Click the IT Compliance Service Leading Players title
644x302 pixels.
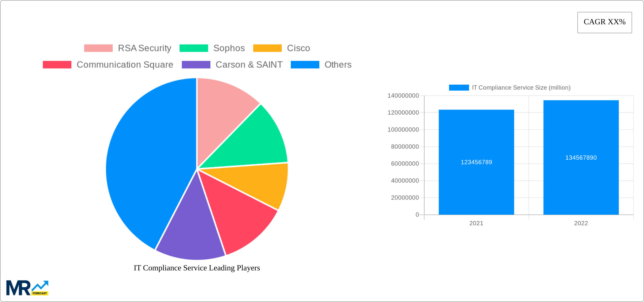point(197,268)
